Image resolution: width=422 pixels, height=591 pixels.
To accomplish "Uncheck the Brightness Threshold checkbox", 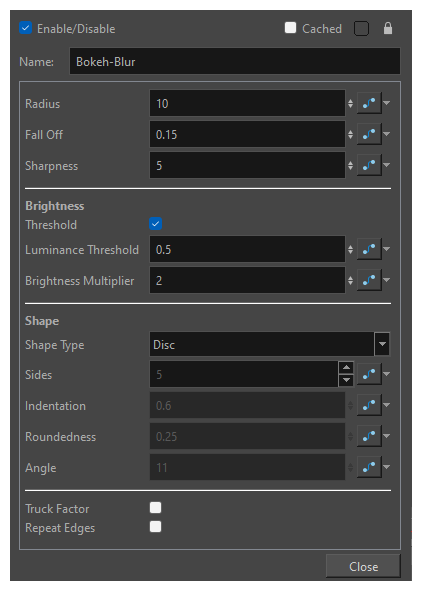I will (x=156, y=224).
